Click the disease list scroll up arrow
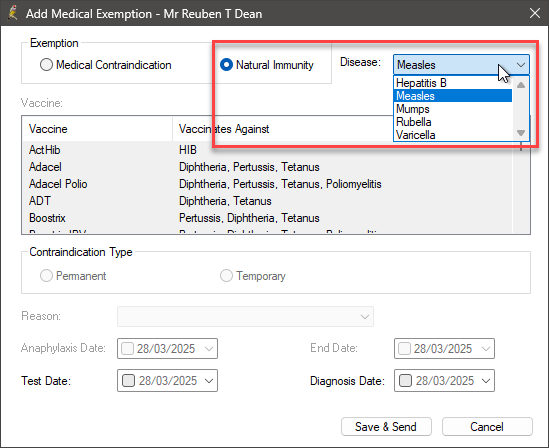Viewport: 549px width, 448px height. pos(521,85)
